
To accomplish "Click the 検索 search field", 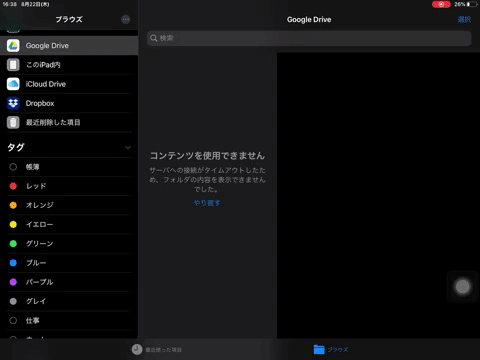I will click(309, 38).
